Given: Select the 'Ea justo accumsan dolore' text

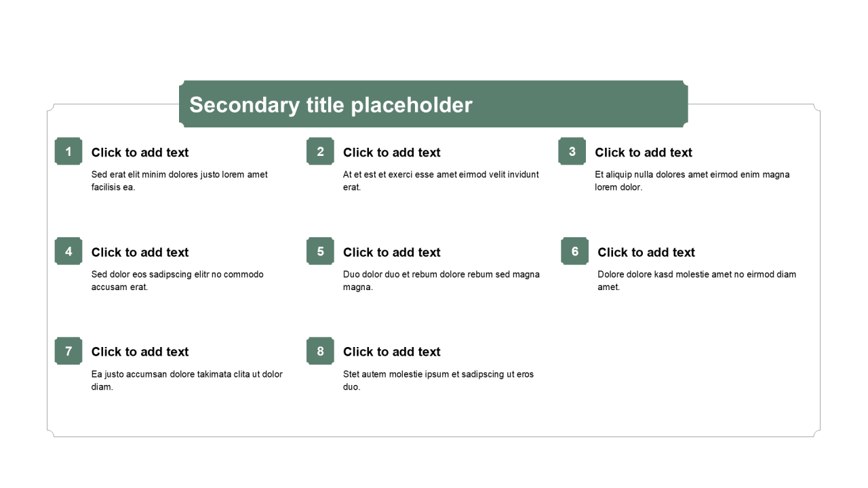Looking at the screenshot, I should [x=187, y=380].
